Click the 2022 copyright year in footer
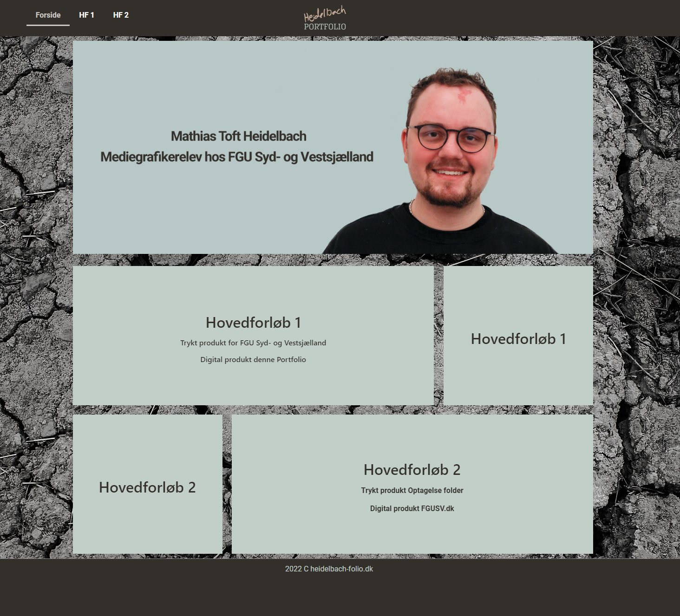The width and height of the screenshot is (680, 616). pos(293,569)
